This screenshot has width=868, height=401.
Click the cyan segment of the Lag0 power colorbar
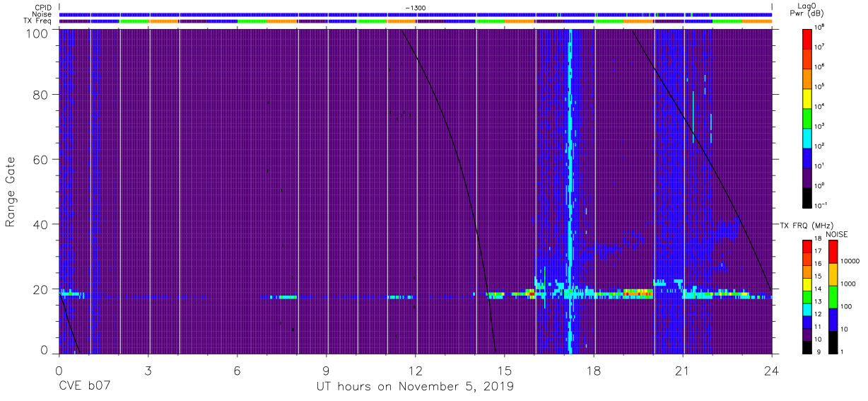808,137
